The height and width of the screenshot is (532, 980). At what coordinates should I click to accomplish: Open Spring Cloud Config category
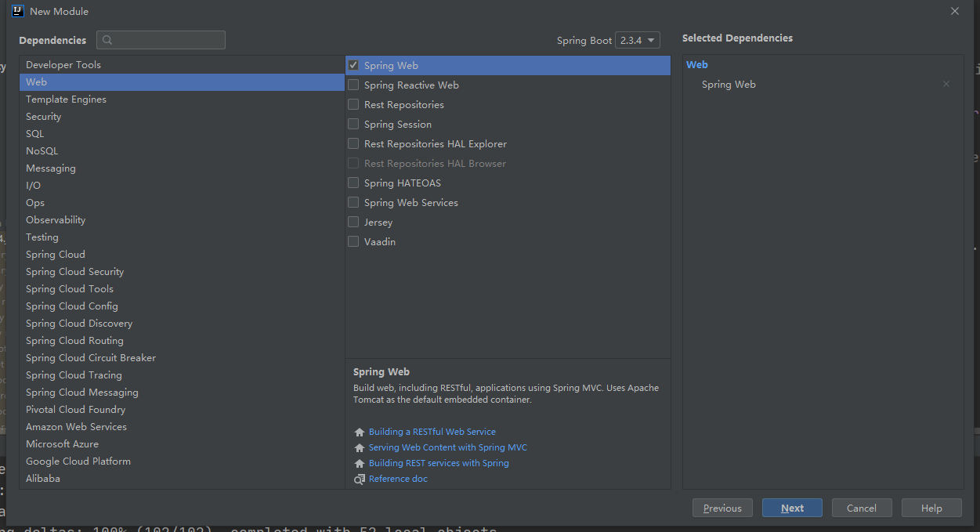pyautogui.click(x=182, y=306)
